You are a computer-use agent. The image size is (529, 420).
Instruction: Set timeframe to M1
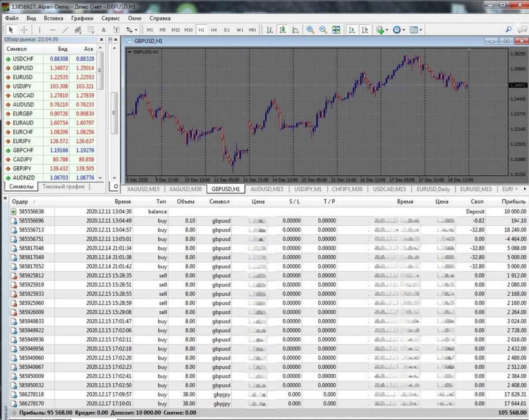click(150, 30)
